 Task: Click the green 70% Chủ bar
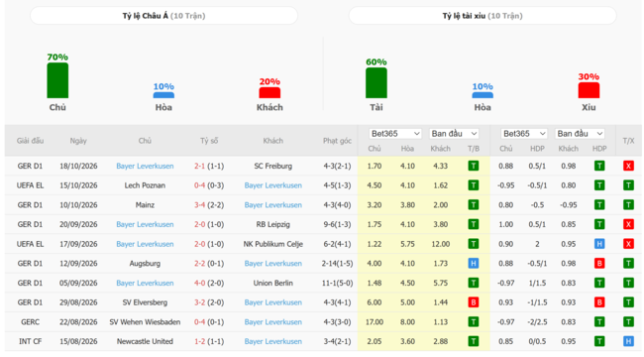pyautogui.click(x=57, y=80)
